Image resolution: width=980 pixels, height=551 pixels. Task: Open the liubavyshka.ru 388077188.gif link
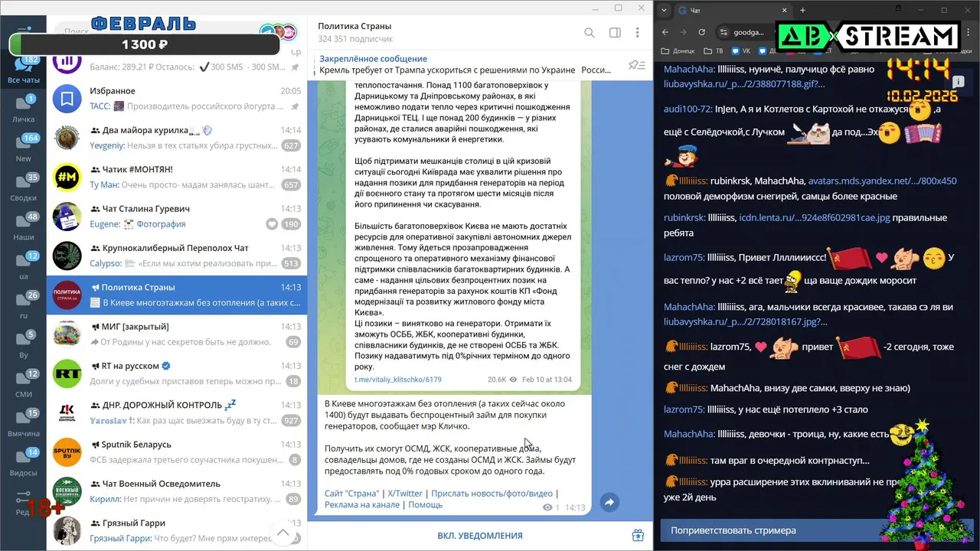point(744,83)
